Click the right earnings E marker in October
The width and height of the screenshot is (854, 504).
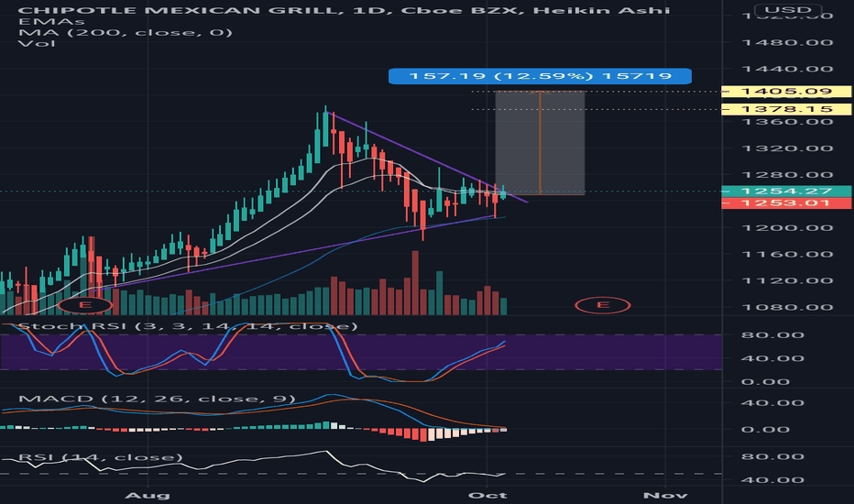602,305
